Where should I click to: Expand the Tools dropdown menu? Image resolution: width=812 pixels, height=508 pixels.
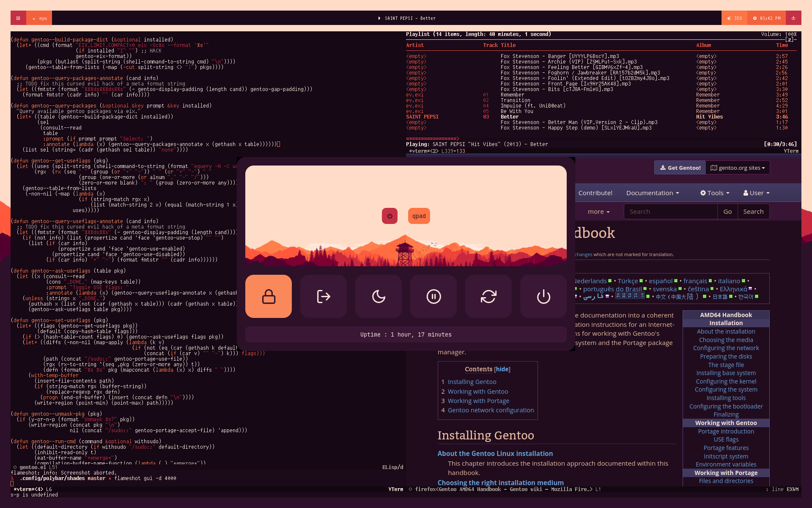[715, 193]
